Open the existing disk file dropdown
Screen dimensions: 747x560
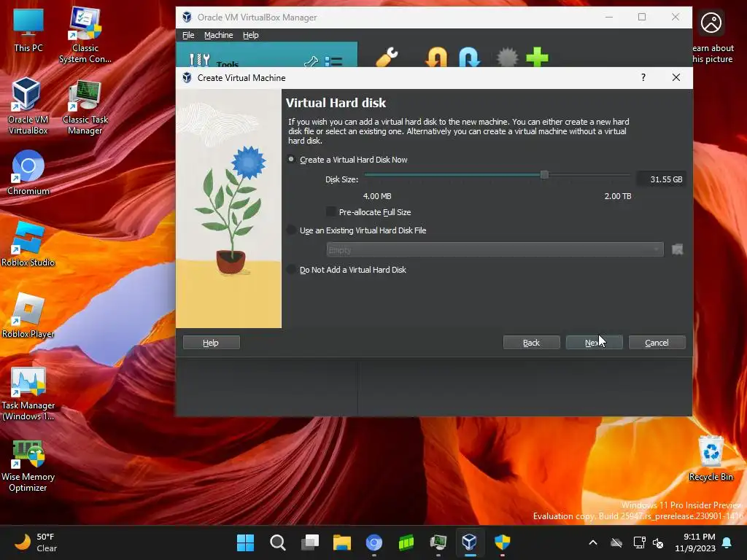(x=495, y=249)
